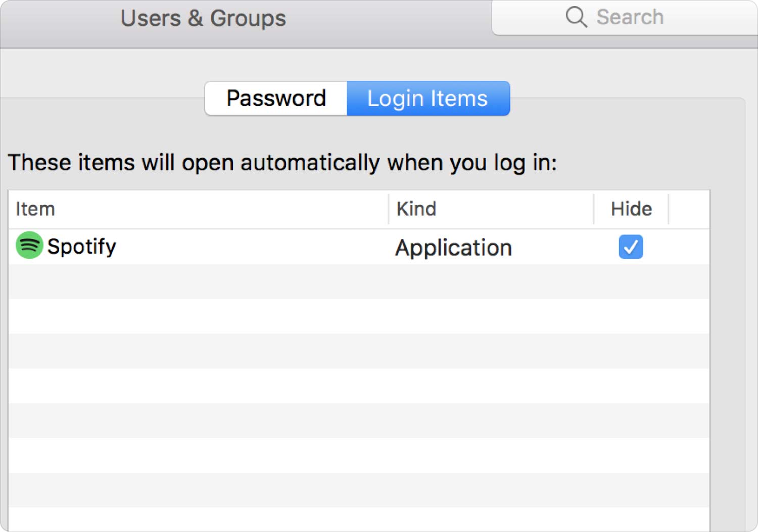Select the Spotify row name
The height and width of the screenshot is (532, 758).
pyautogui.click(x=81, y=247)
